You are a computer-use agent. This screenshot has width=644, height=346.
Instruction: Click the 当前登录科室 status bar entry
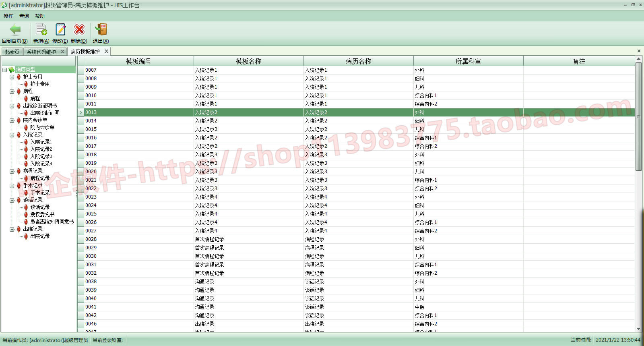[108, 340]
